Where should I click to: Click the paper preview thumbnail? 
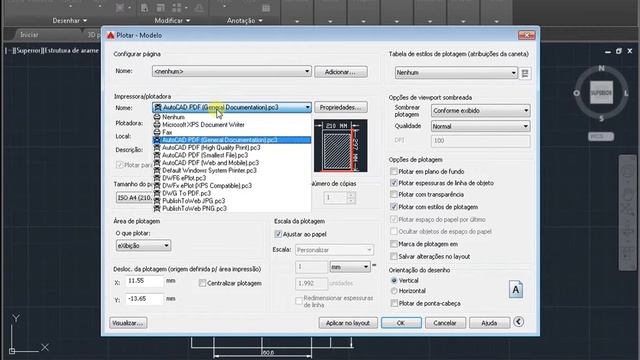click(x=340, y=146)
